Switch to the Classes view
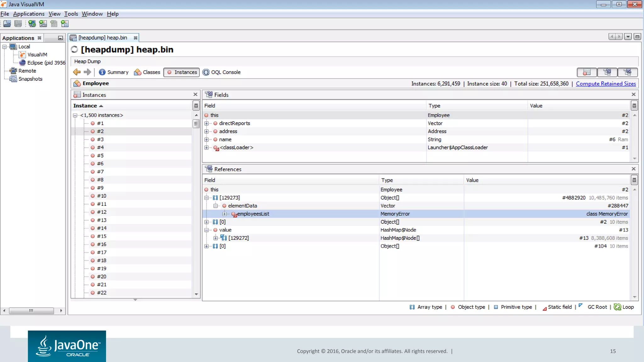This screenshot has width=644, height=362. [147, 72]
